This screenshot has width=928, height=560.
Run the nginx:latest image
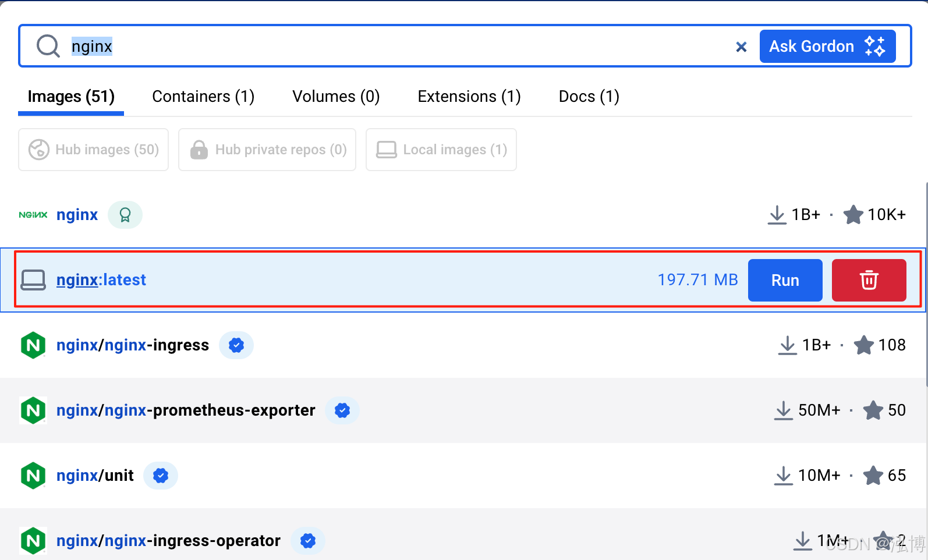(785, 280)
